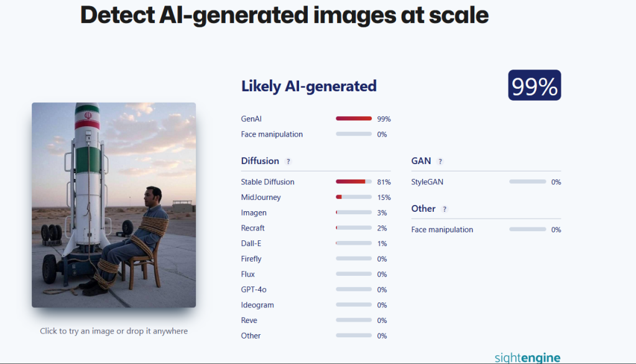The height and width of the screenshot is (364, 636).
Task: Click the StyleGAN label
Action: coord(427,182)
